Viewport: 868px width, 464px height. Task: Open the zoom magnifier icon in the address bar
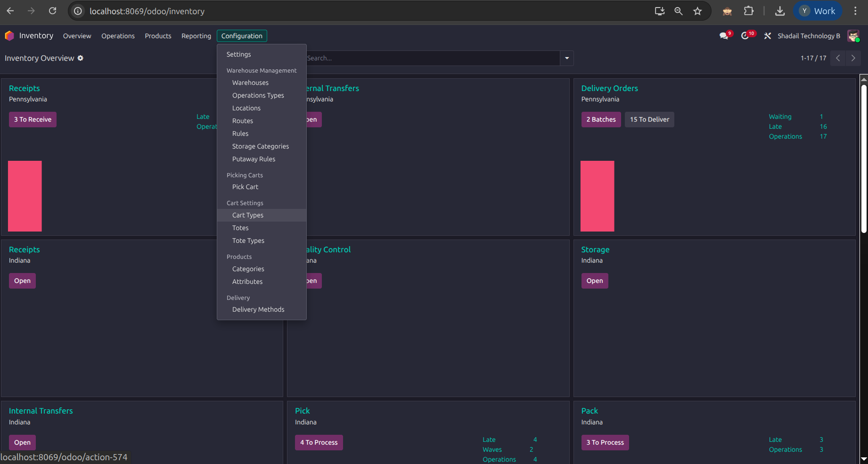click(679, 11)
